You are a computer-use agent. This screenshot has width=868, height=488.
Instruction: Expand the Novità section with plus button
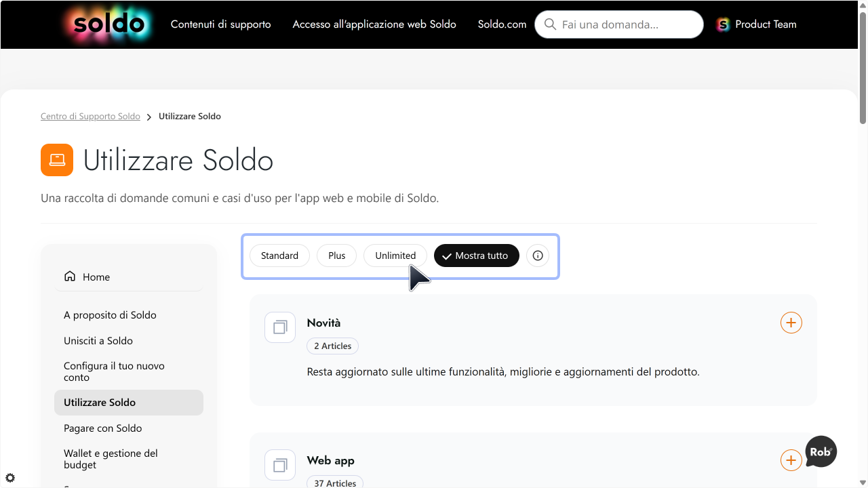(791, 323)
